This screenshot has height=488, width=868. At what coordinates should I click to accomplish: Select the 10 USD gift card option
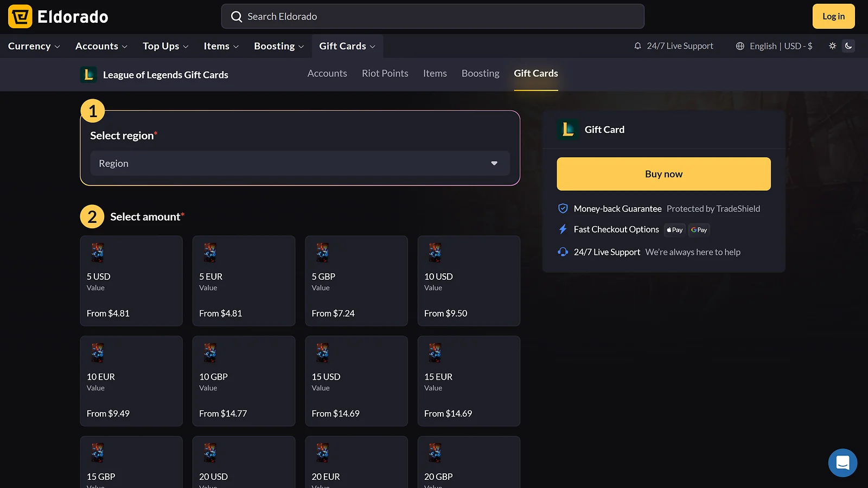[469, 281]
